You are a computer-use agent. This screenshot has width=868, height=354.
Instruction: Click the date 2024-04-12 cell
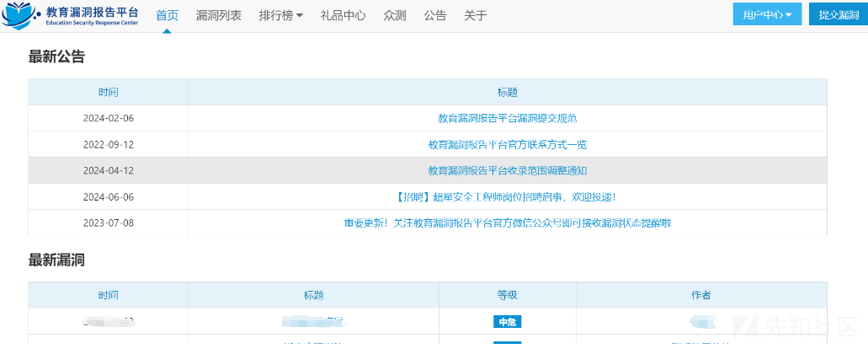point(109,170)
